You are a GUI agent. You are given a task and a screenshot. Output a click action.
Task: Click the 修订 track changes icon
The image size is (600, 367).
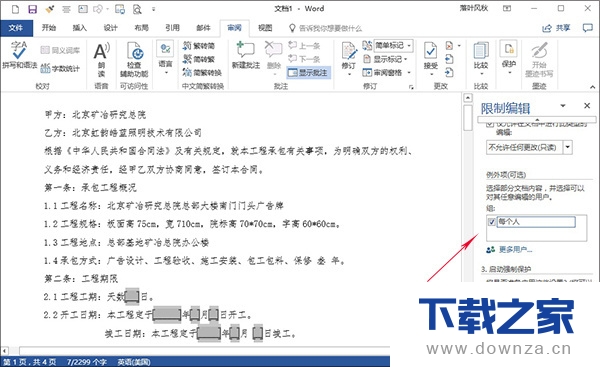tap(349, 51)
